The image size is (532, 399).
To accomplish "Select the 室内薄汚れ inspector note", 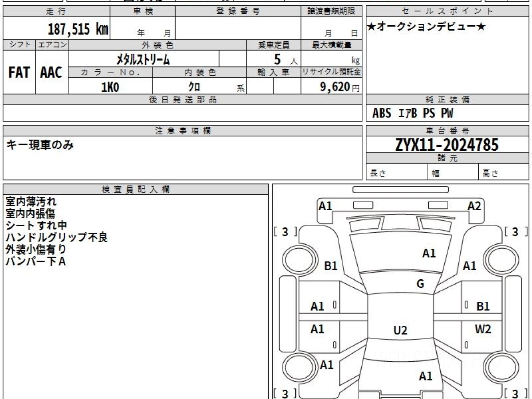I will [x=31, y=202].
